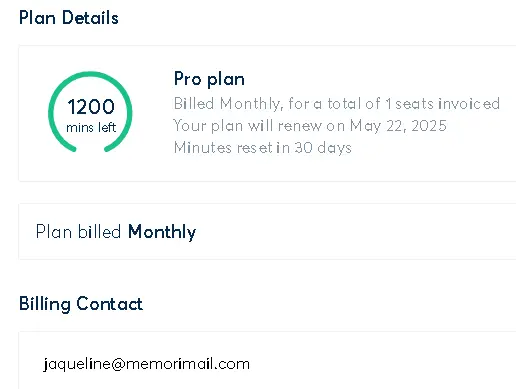The width and height of the screenshot is (516, 389).
Task: Click the word 'Details' in the top heading
Action: [x=90, y=18]
